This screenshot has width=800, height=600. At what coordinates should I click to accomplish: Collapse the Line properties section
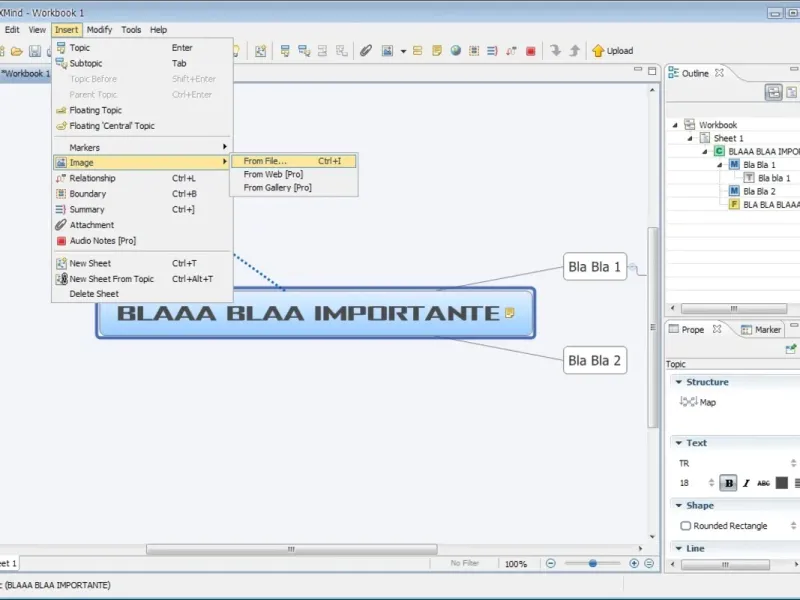[x=679, y=548]
